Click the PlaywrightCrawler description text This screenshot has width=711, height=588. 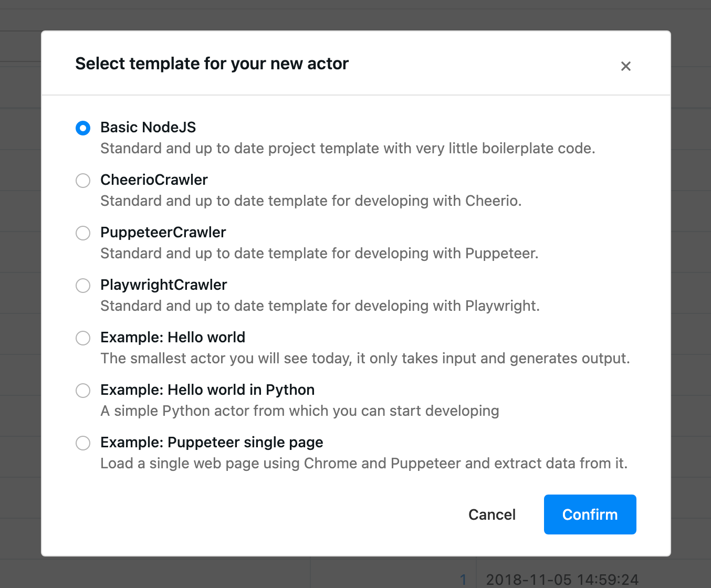click(320, 306)
